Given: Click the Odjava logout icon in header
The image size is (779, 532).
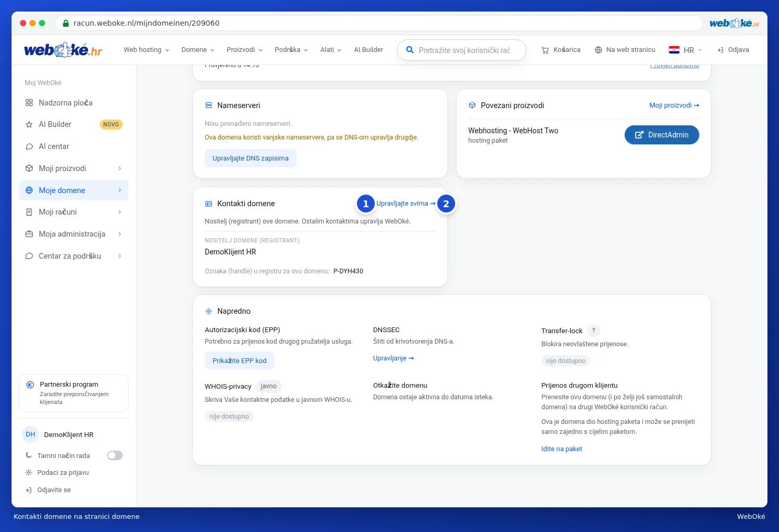Looking at the screenshot, I should click(x=721, y=50).
